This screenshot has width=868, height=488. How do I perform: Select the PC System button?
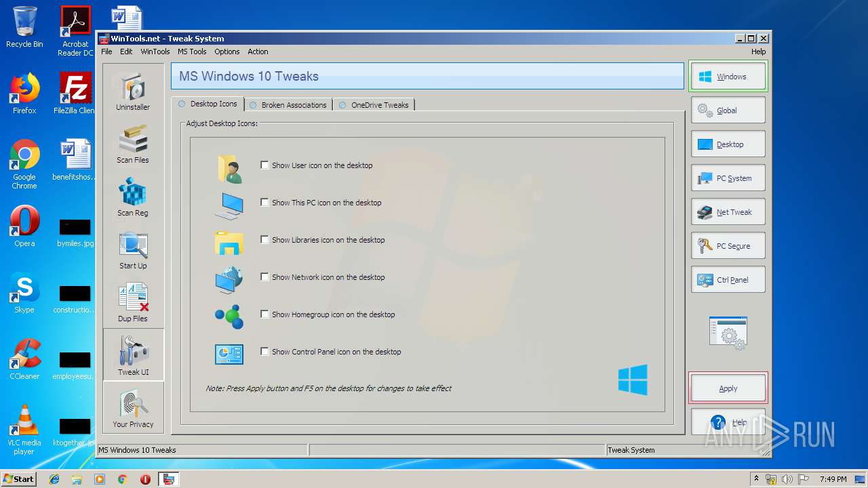point(728,178)
